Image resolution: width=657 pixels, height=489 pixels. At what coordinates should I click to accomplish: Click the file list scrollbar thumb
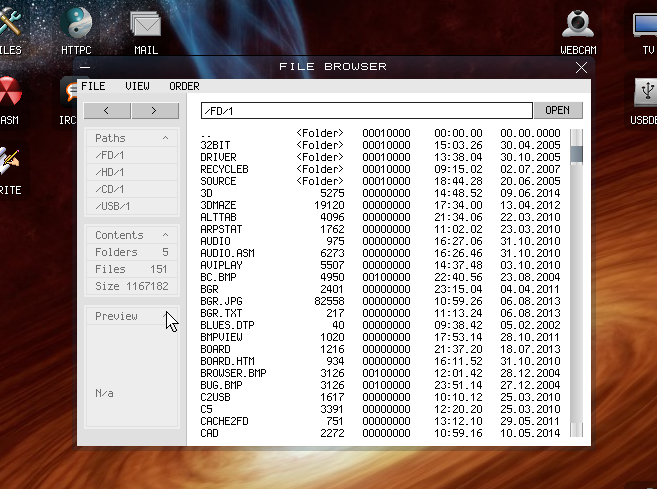click(x=577, y=155)
